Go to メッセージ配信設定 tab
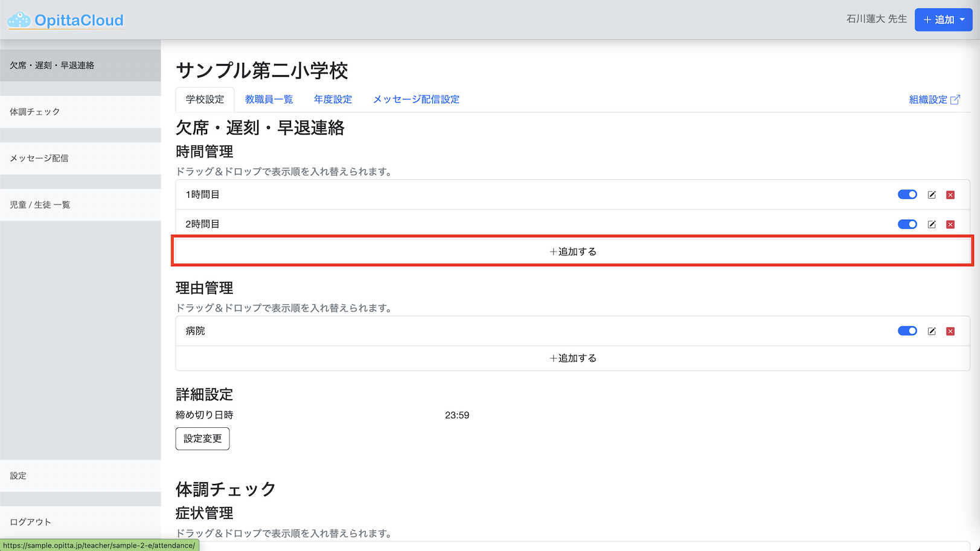 tap(416, 100)
